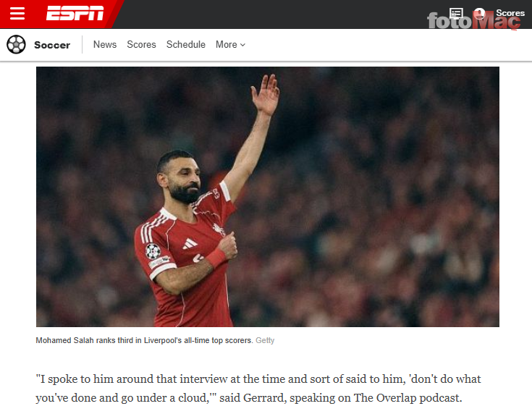Screen dimensions: 532x414
Task: Click the Mohamed Salah photo caption
Action: [x=144, y=340]
